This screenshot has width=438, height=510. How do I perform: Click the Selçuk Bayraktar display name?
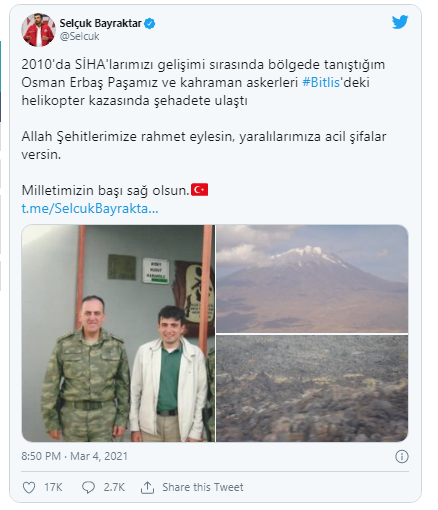(100, 23)
